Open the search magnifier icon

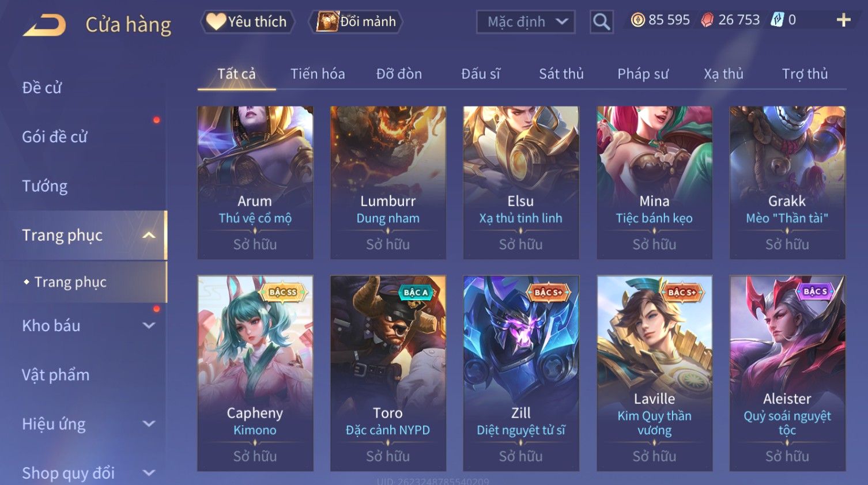click(601, 22)
